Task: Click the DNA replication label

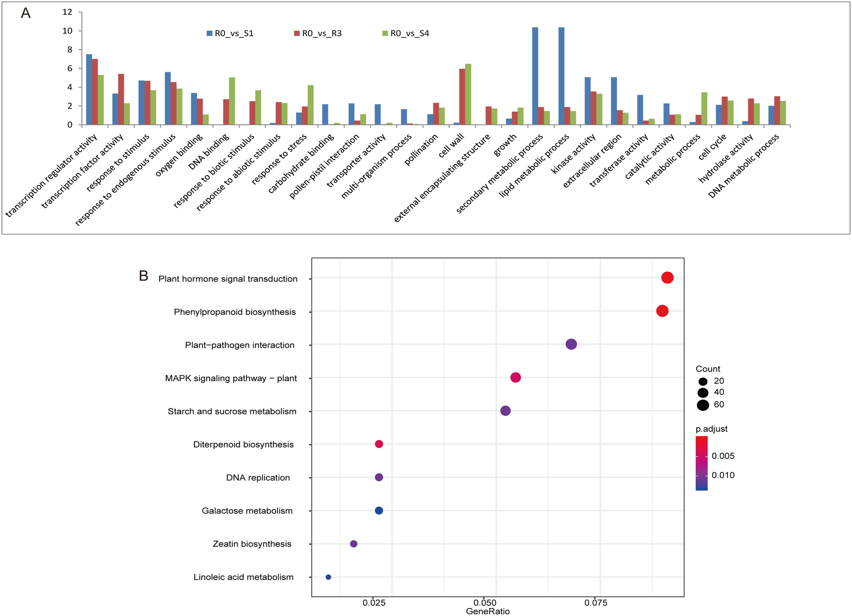Action: [x=258, y=477]
